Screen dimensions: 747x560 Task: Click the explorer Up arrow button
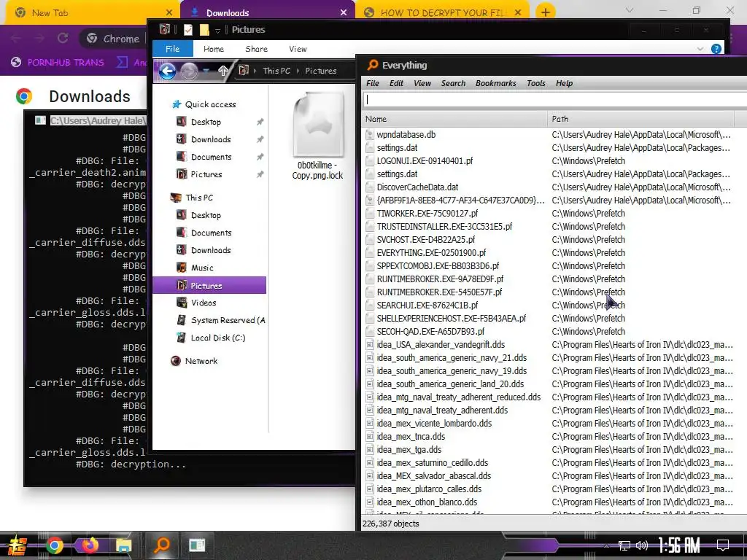(223, 71)
